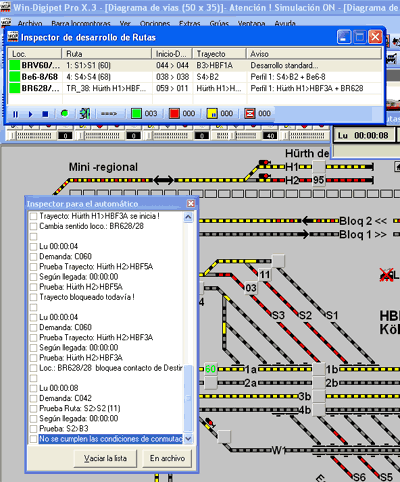Screen dimensions: 400x482
Task: Click the ==> arrow toolbar button
Action: point(109,114)
